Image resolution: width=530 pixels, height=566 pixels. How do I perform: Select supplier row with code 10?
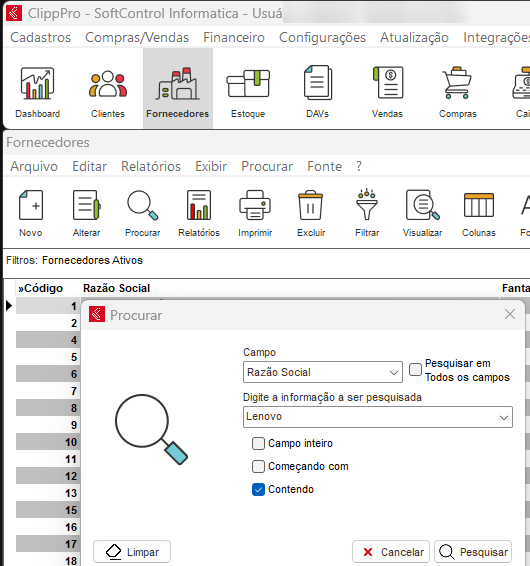(x=48, y=442)
